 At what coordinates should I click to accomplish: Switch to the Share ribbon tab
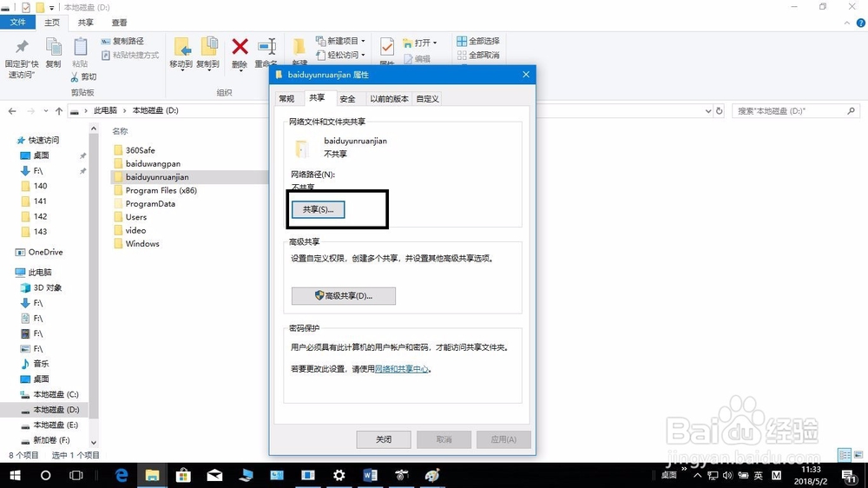(x=85, y=23)
